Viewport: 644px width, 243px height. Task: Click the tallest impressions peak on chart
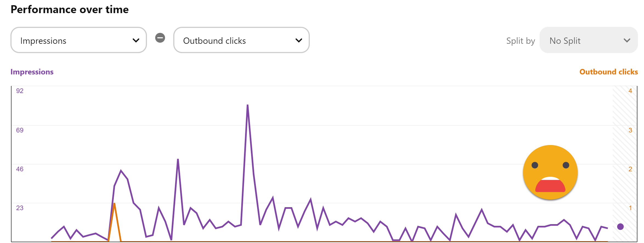[248, 106]
